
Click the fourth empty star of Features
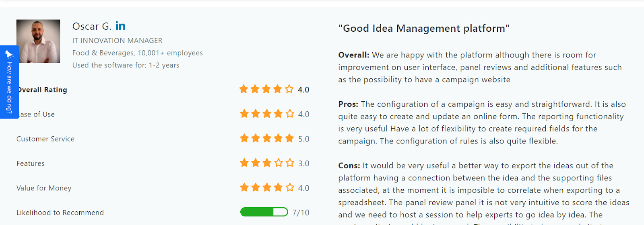[x=279, y=163]
